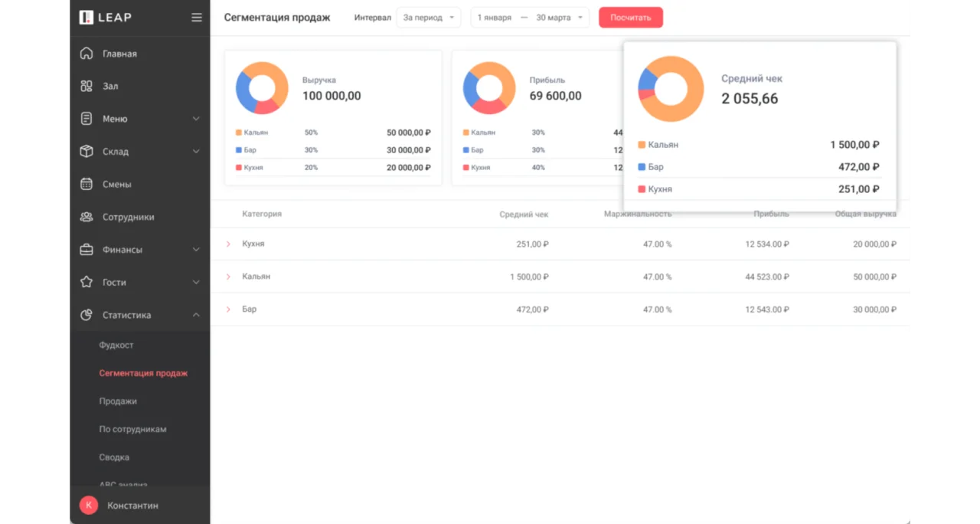
Task: Click the Посчитать button
Action: tap(630, 17)
